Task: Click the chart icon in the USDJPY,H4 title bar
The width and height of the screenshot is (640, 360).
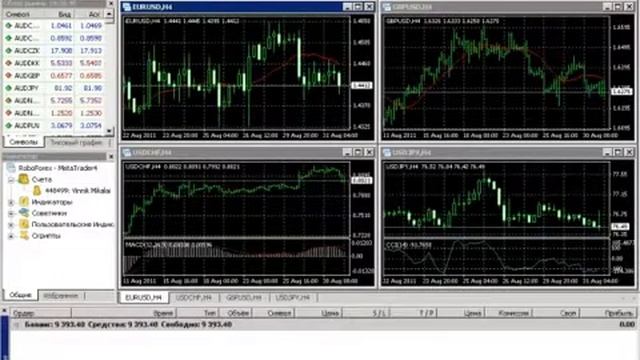Action: [387, 153]
